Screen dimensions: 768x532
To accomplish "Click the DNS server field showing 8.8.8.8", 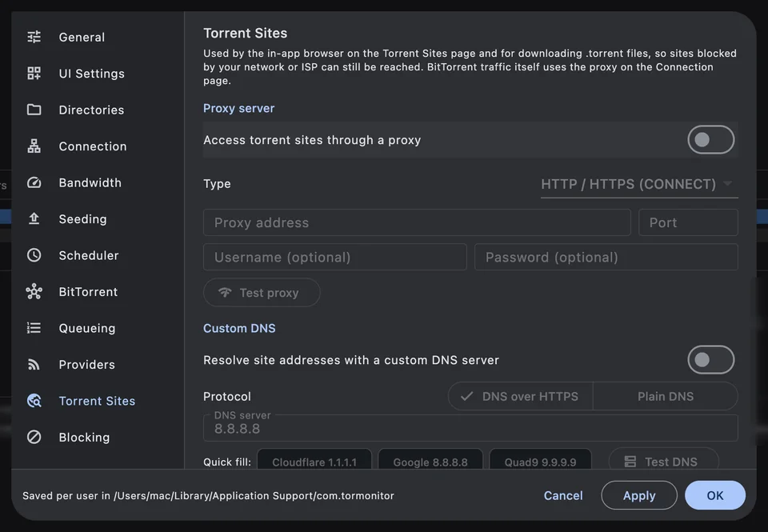I will click(470, 428).
